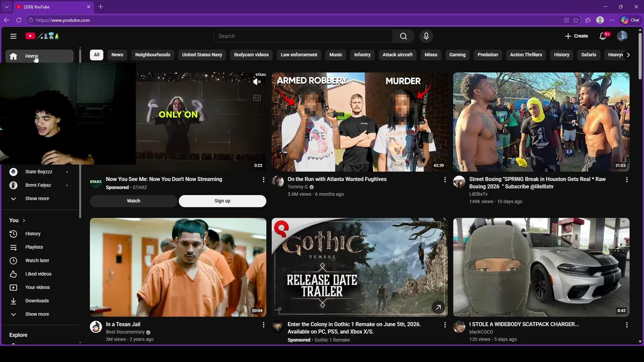Toggle closed captions on the ad preview
The image size is (644, 362).
(x=257, y=98)
